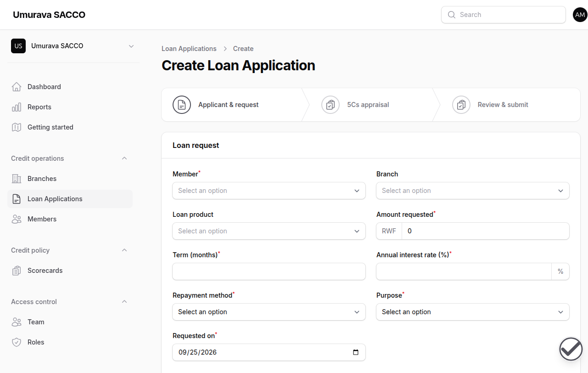The width and height of the screenshot is (588, 373).
Task: Click the Team users icon
Action: (17, 322)
